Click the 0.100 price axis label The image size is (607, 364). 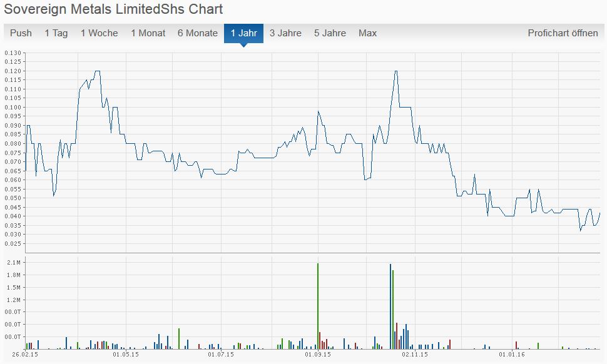point(13,107)
